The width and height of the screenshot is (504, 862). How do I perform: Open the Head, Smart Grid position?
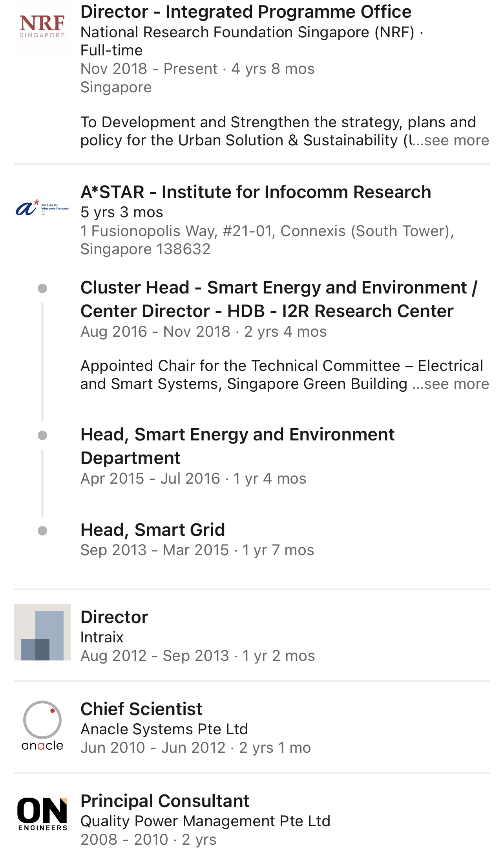click(x=153, y=530)
